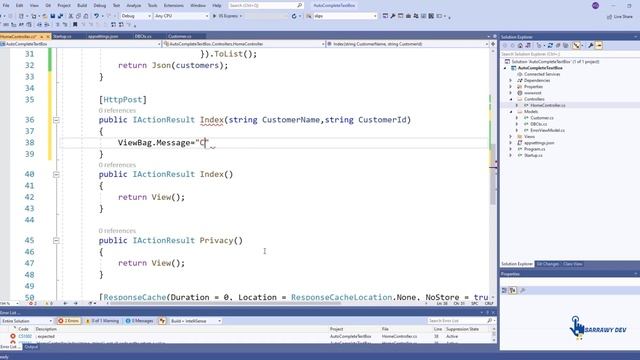Open the Extensions menu

[173, 6]
